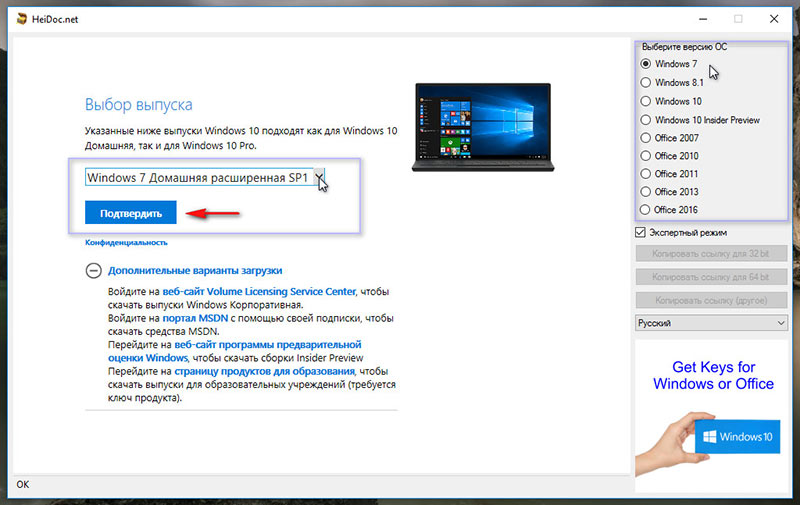Click the HeiDoc.net app icon in title bar
This screenshot has height=505, width=800.
[21, 19]
